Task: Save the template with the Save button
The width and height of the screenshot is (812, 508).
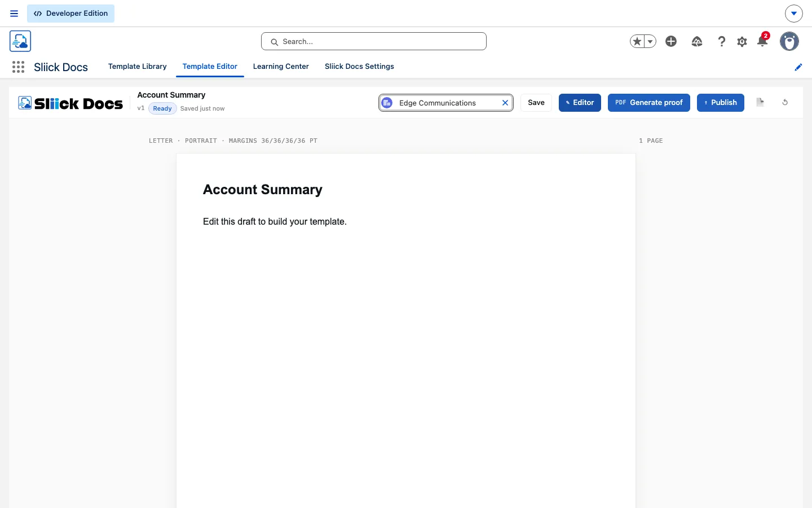Action: 536,103
